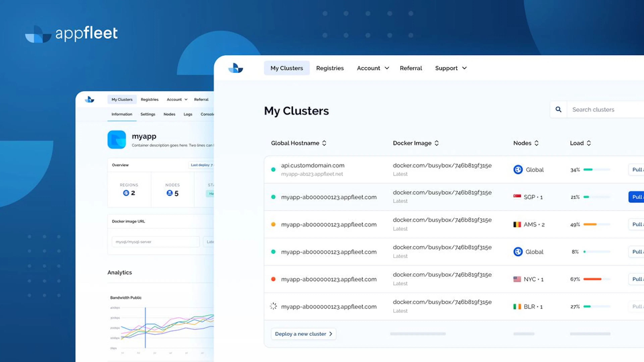
Task: Click the search magnifier icon
Action: coord(558,109)
